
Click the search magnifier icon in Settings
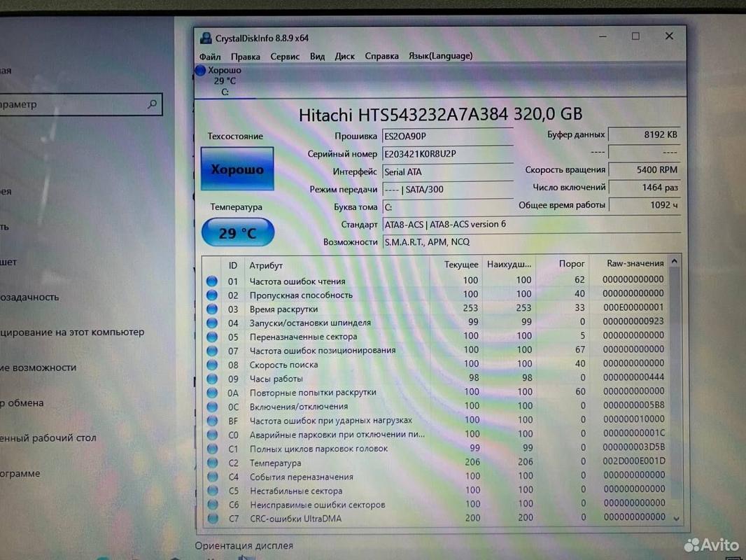pyautogui.click(x=153, y=104)
